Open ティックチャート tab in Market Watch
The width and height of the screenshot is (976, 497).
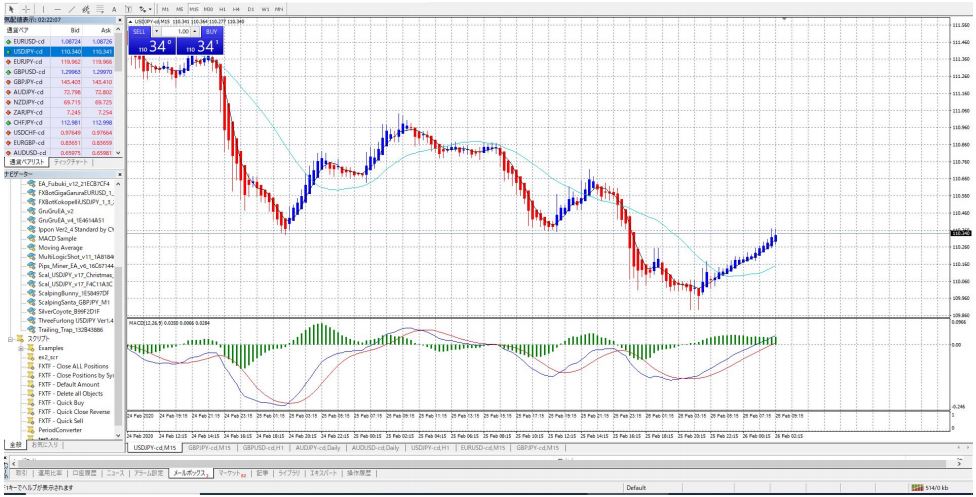(70, 162)
